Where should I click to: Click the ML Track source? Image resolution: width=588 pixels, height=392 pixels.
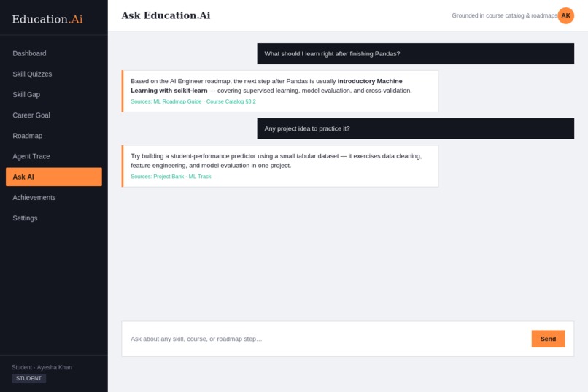pos(200,177)
